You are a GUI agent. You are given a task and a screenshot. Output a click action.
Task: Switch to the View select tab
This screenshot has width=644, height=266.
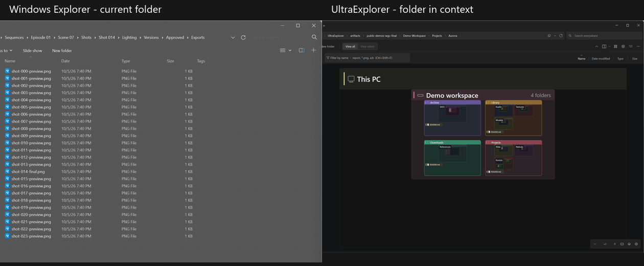click(x=367, y=47)
